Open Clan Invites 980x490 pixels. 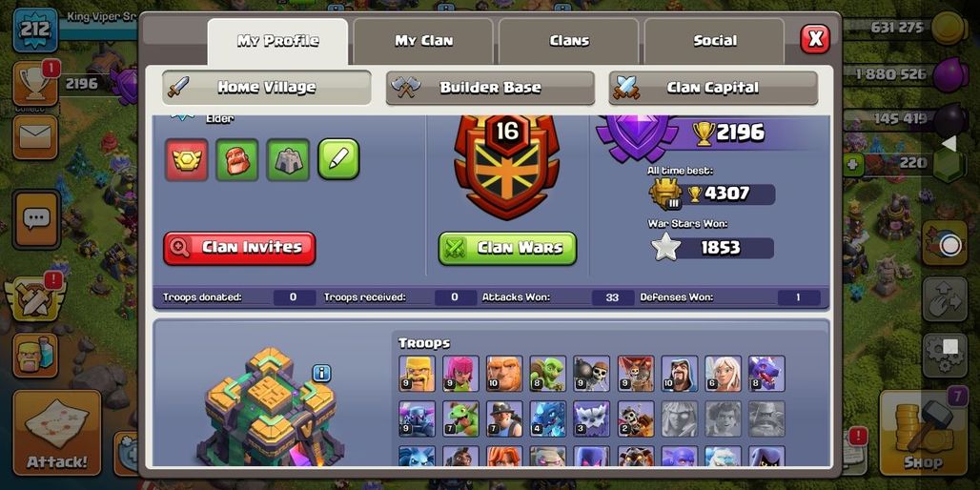[239, 248]
